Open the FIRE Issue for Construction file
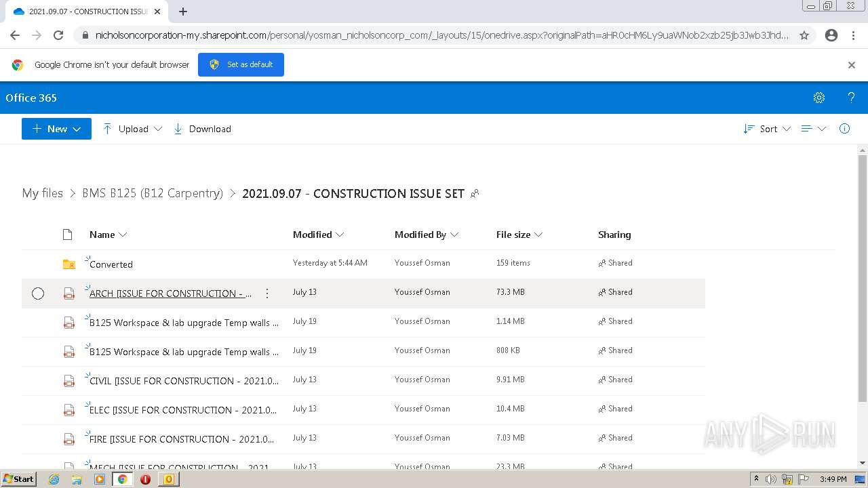The height and width of the screenshot is (488, 868). point(182,439)
